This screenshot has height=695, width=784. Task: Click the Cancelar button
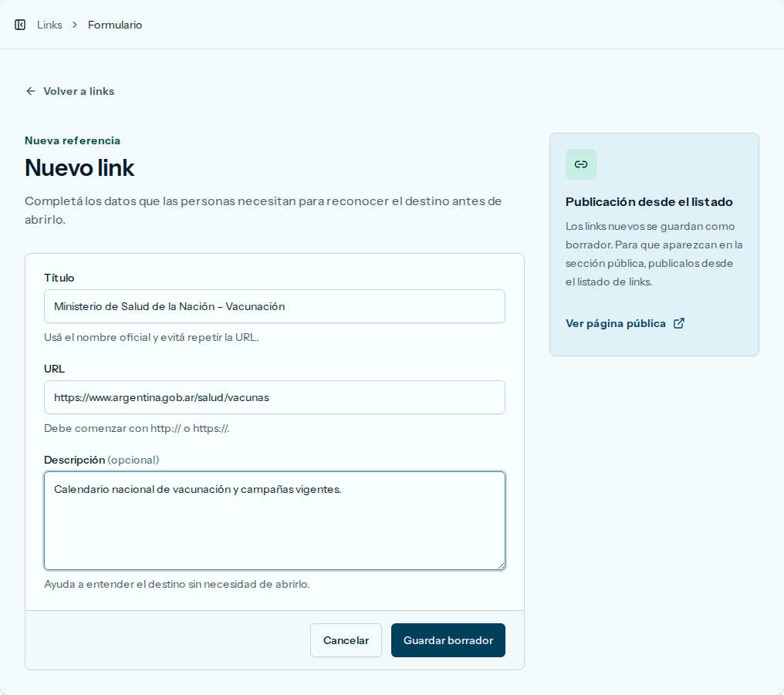click(x=346, y=640)
